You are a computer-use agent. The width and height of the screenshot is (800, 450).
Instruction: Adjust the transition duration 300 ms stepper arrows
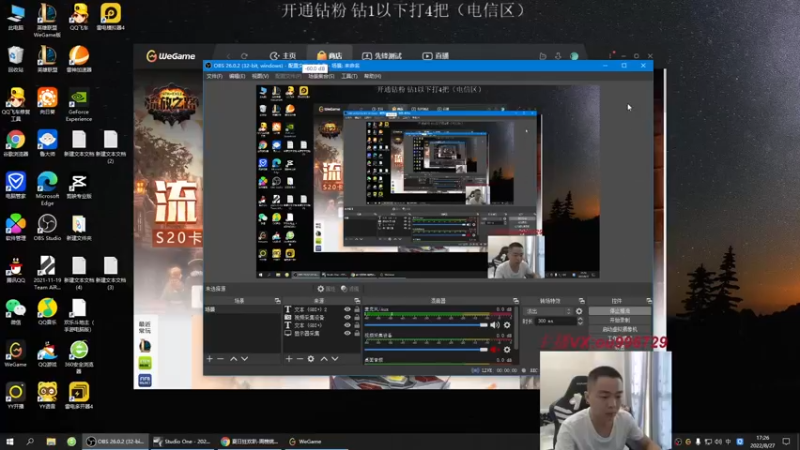click(x=580, y=321)
